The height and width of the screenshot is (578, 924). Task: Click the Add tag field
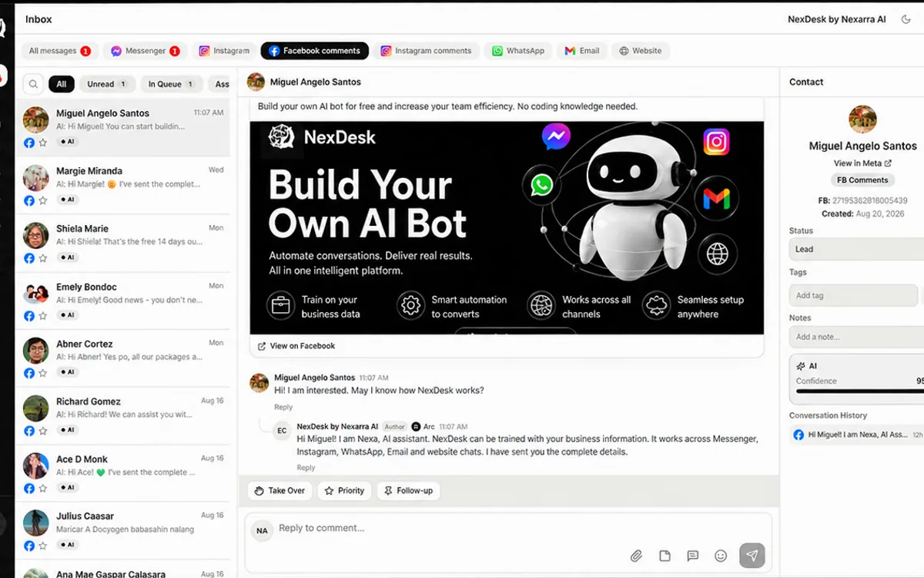coord(853,295)
